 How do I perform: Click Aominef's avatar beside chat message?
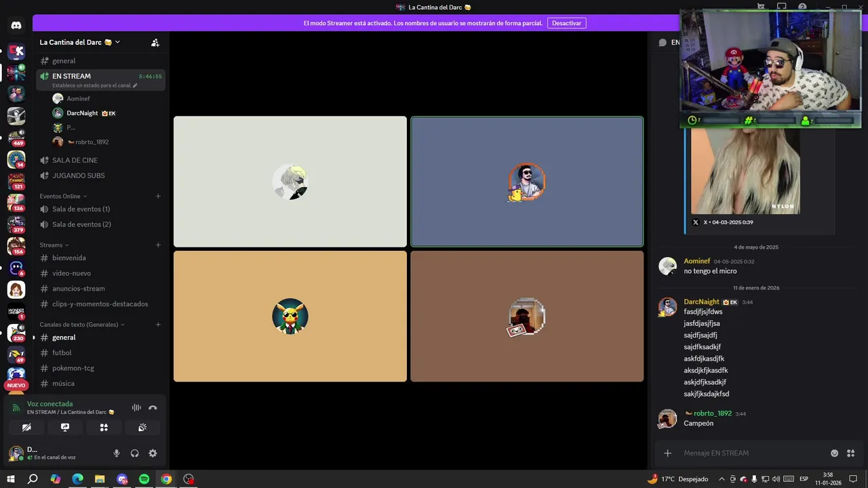(x=667, y=266)
